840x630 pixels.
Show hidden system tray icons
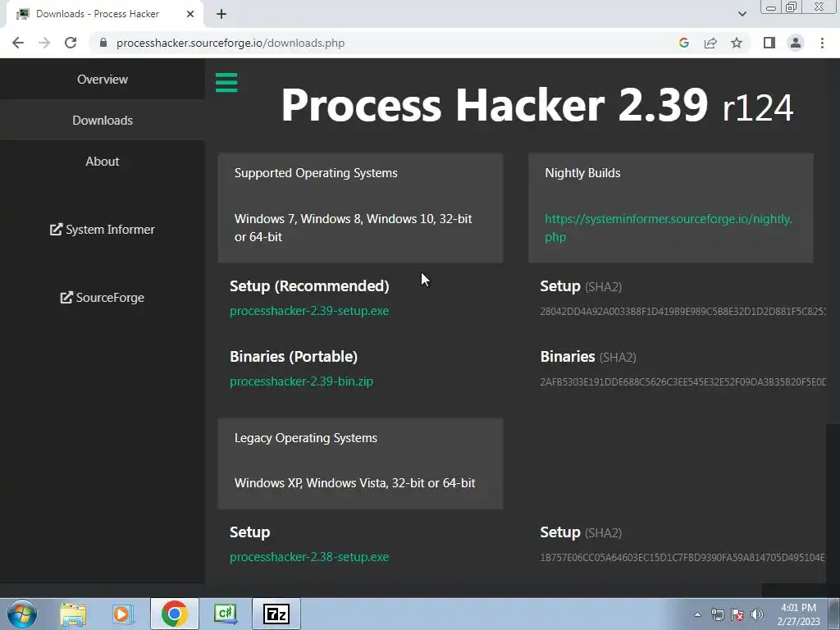697,614
